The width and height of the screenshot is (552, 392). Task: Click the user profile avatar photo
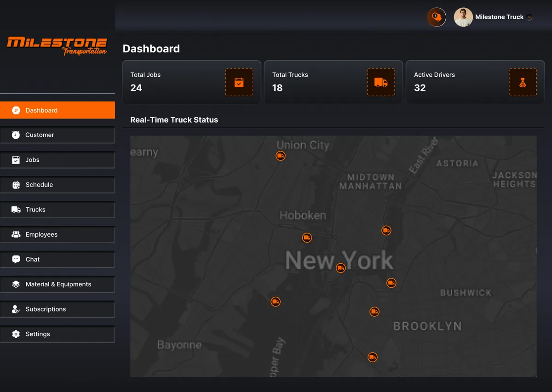[x=463, y=17]
